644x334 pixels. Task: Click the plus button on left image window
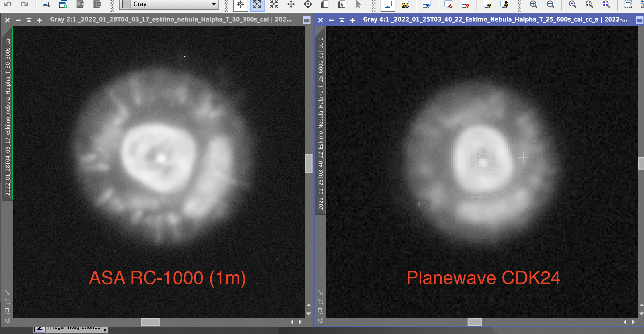tap(40, 20)
